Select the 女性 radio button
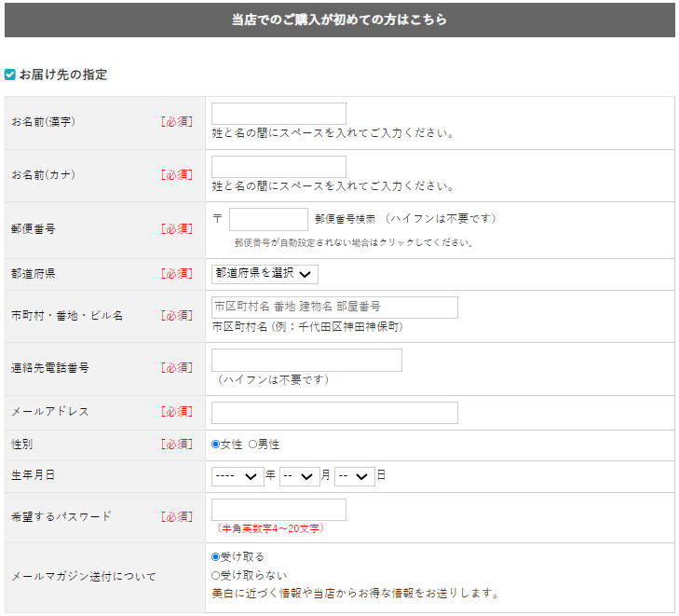This screenshot has height=616, width=679. 216,445
